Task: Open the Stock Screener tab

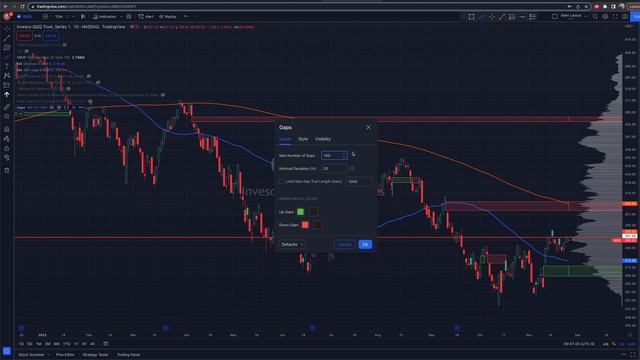Action: tap(31, 355)
